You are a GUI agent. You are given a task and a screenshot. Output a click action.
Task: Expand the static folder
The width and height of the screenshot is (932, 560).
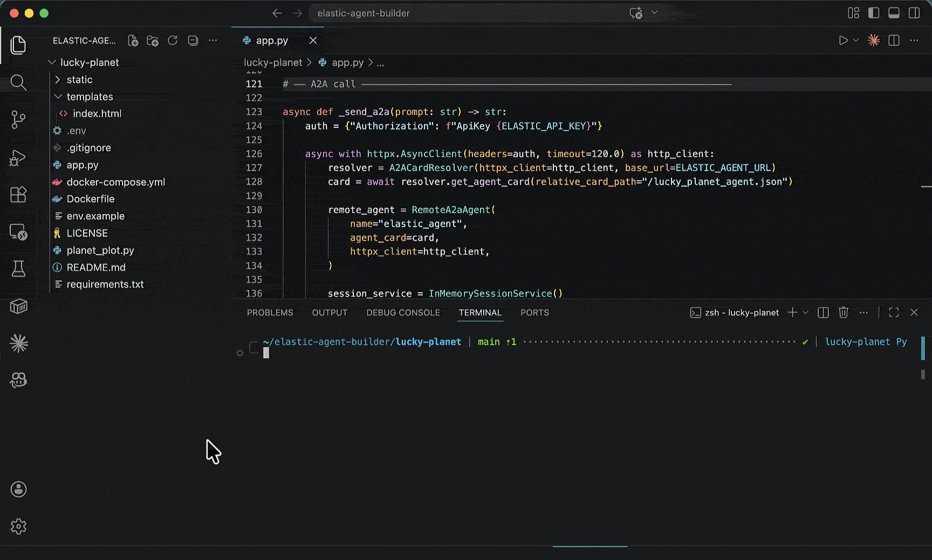[x=58, y=80]
